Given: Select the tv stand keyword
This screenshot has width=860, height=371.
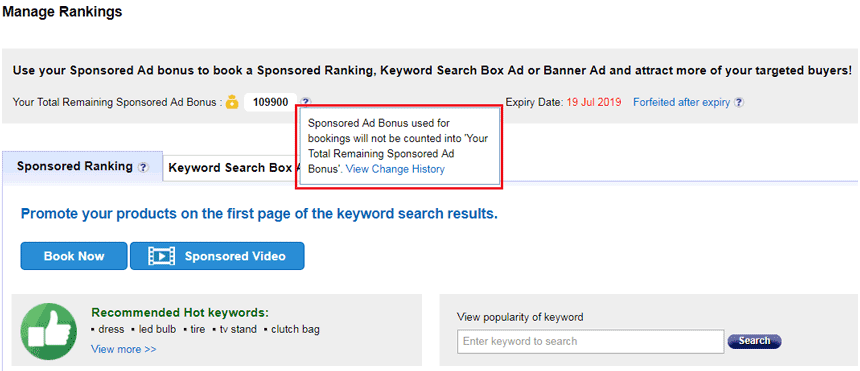Looking at the screenshot, I should coord(238,329).
